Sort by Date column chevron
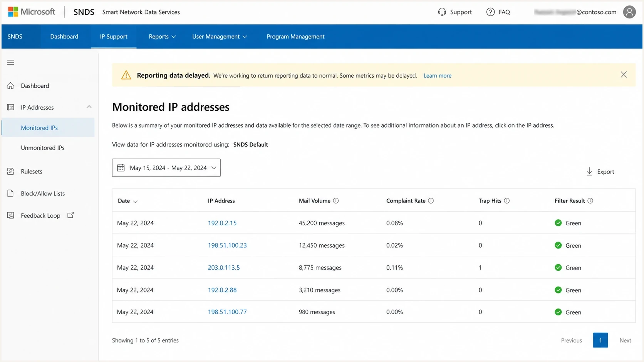Image resolution: width=644 pixels, height=362 pixels. click(136, 201)
